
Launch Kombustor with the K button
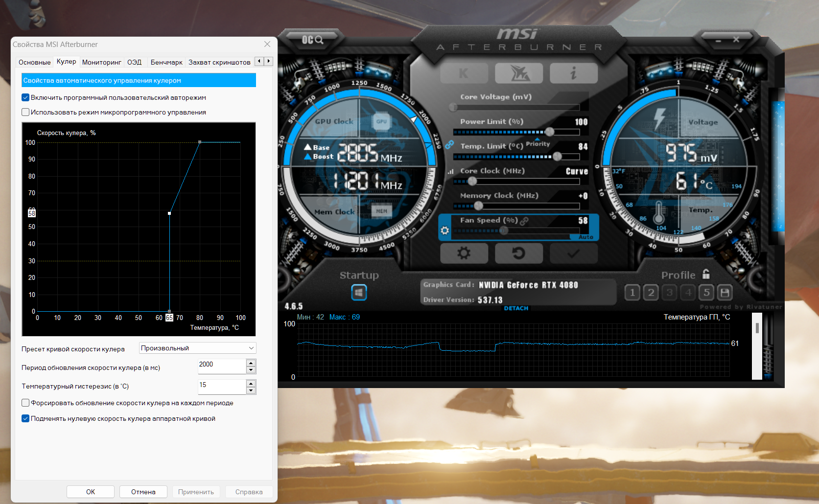(464, 73)
